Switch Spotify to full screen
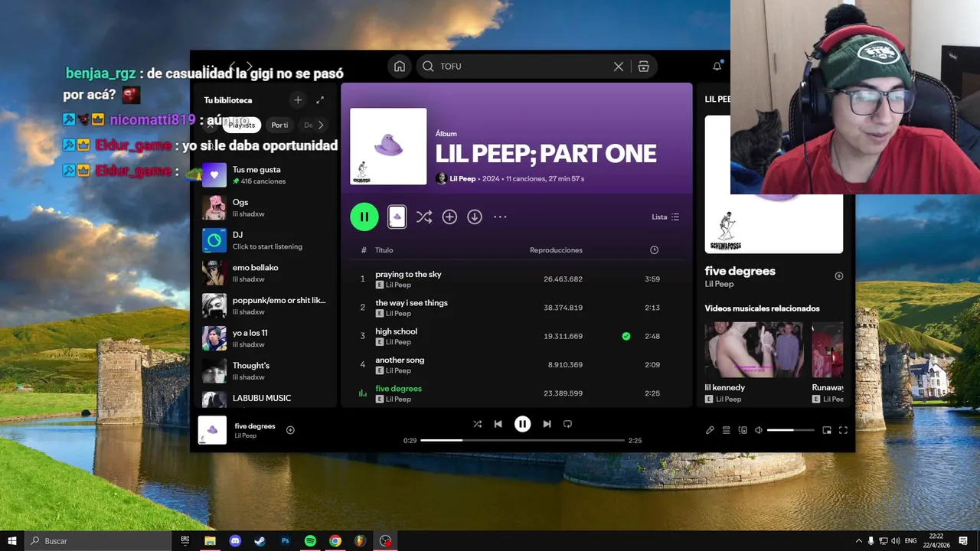This screenshot has width=980, height=551. click(843, 430)
